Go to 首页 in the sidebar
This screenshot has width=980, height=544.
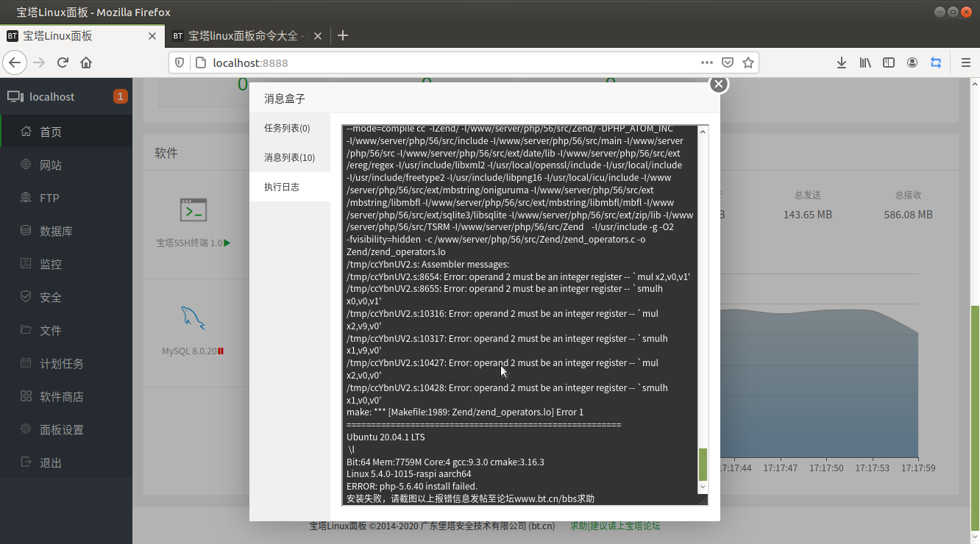point(66,132)
